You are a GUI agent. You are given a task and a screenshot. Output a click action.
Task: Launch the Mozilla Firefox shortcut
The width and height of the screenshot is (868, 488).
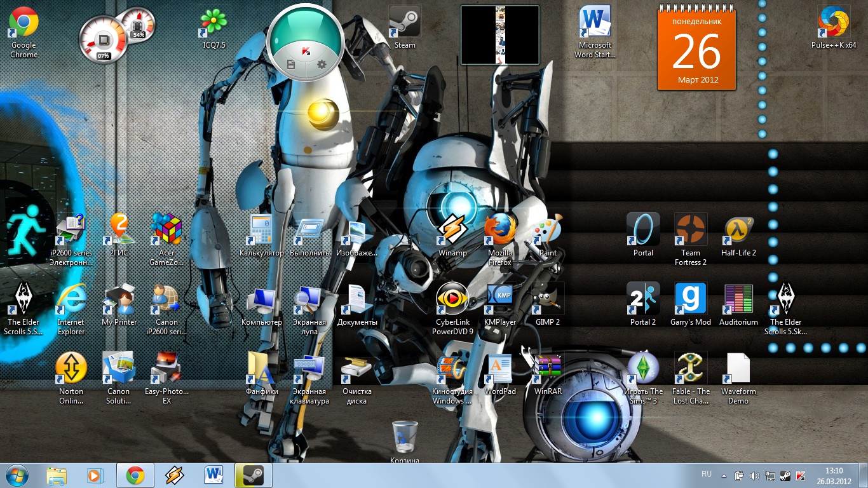(x=500, y=240)
